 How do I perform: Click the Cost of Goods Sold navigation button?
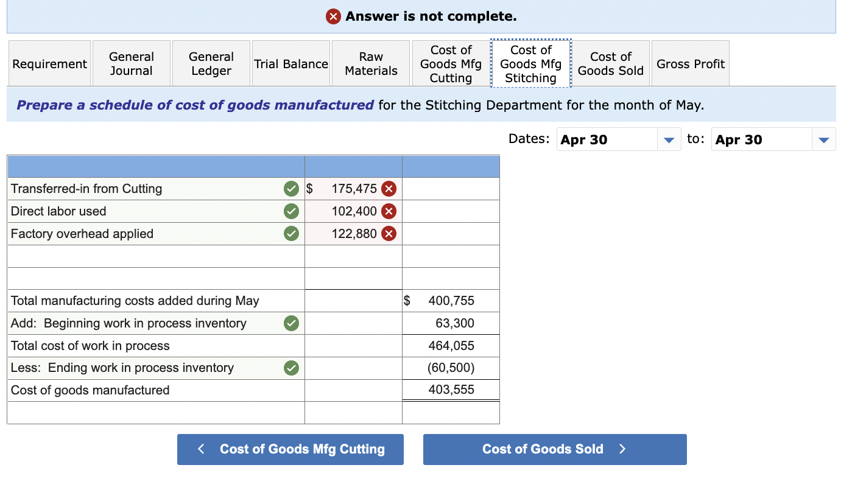click(x=554, y=449)
